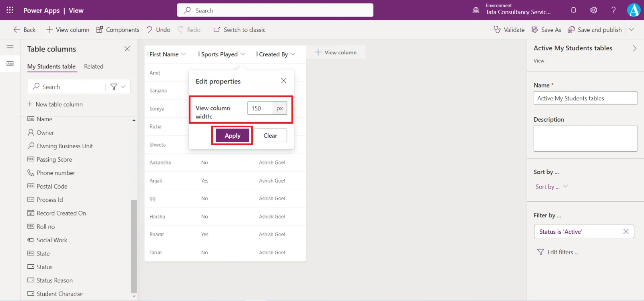The height and width of the screenshot is (301, 644).
Task: Open the settings gear icon
Action: [594, 10]
